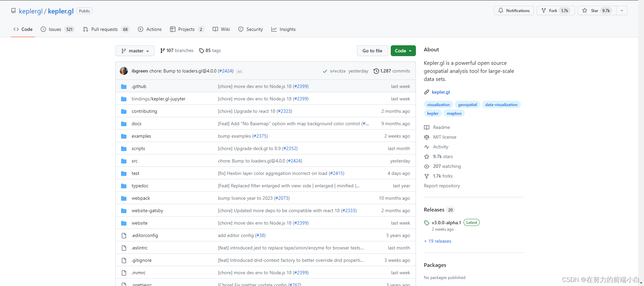Open the website-gatsby folder

[x=147, y=211]
